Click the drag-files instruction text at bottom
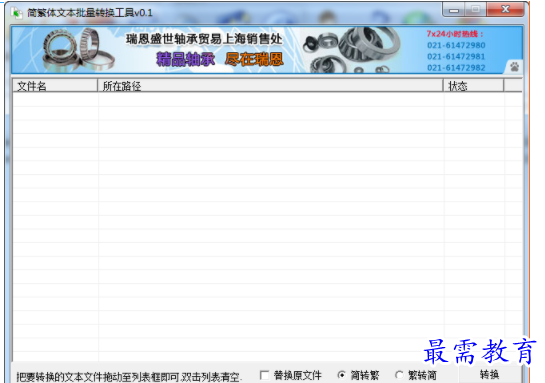Image resolution: width=545 pixels, height=383 pixels. (129, 376)
